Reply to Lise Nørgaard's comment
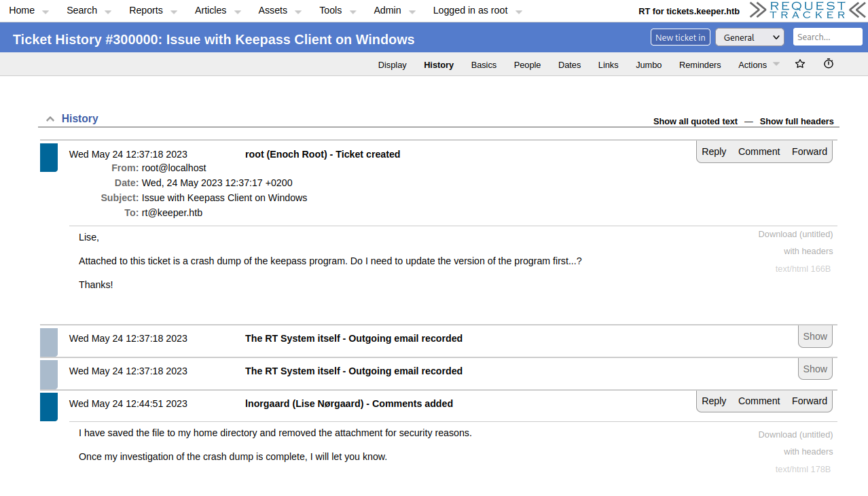The width and height of the screenshot is (868, 496). point(714,401)
